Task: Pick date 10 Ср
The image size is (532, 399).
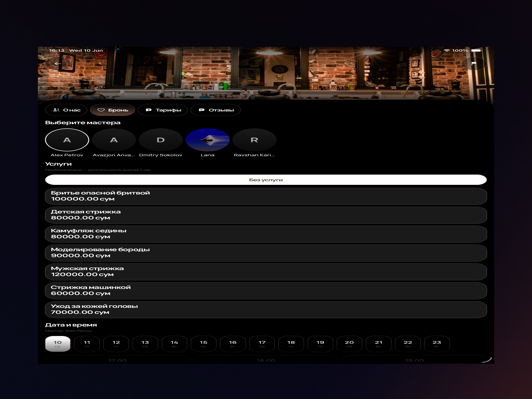Action: click(58, 344)
